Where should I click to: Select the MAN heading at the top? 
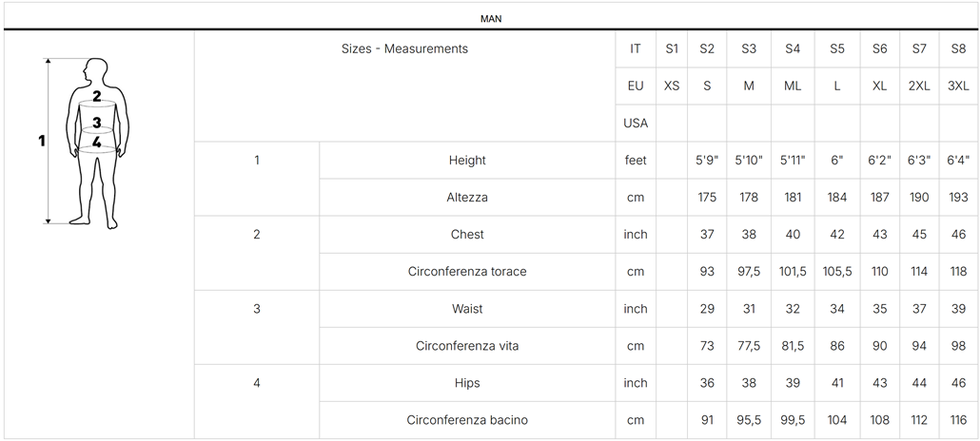[x=491, y=18]
